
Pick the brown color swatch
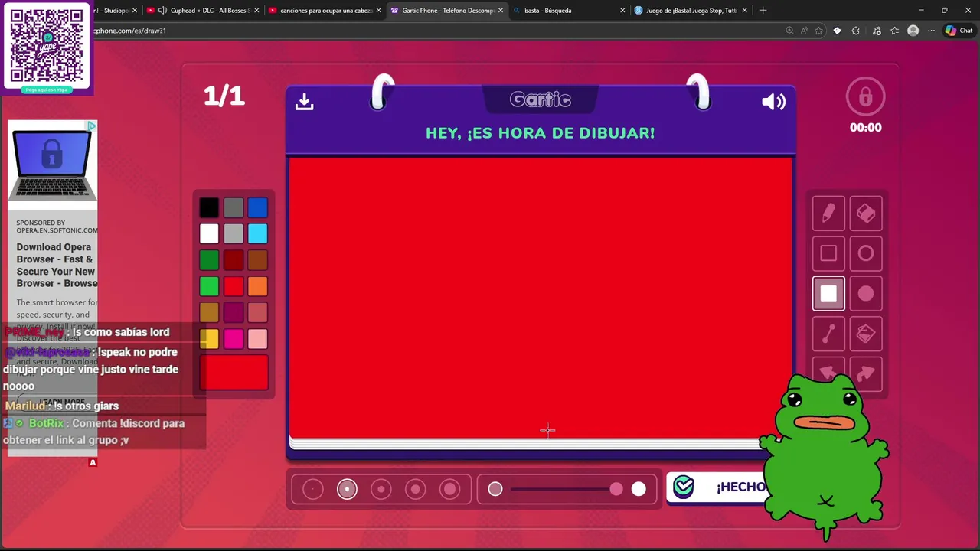click(258, 260)
